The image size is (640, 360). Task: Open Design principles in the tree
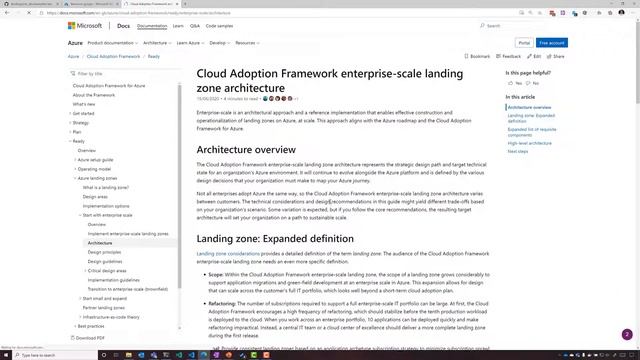coord(104,252)
